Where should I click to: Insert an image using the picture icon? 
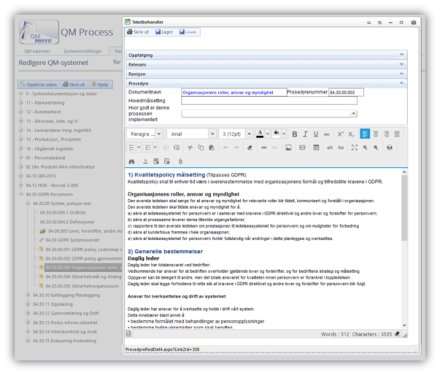[288, 147]
